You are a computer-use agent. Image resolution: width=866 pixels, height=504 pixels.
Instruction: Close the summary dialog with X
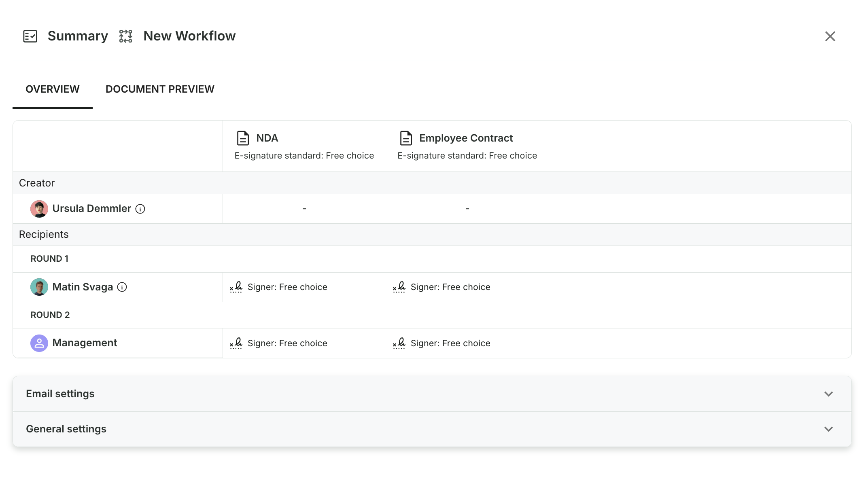830,36
